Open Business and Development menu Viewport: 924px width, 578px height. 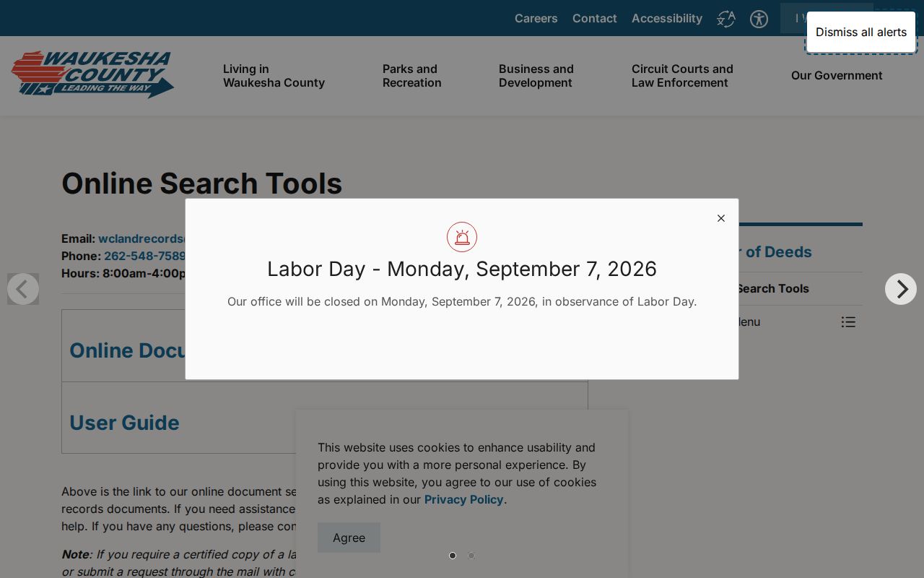(x=536, y=76)
